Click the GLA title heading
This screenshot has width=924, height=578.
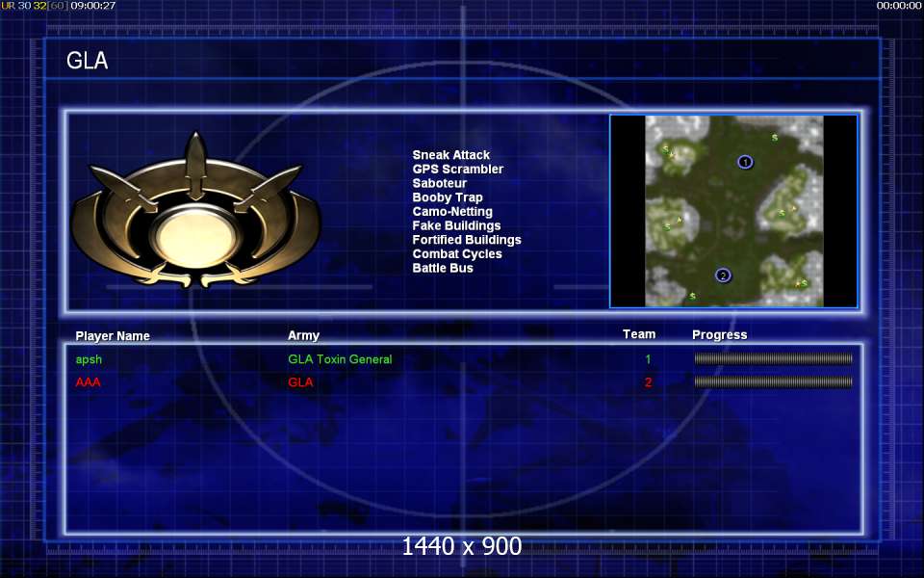88,61
